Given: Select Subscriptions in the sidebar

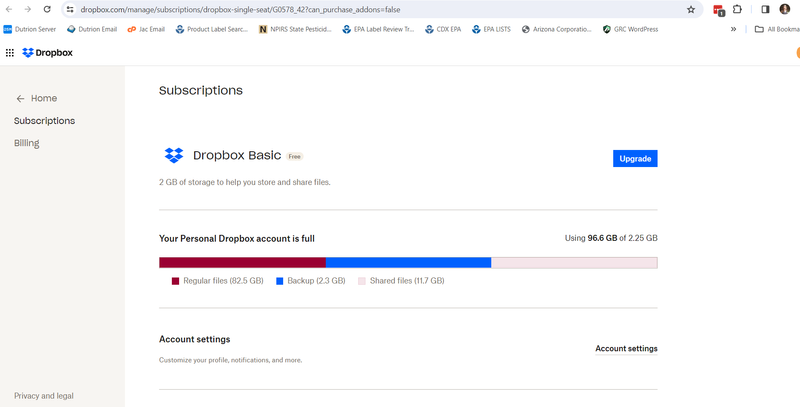Looking at the screenshot, I should tap(44, 121).
